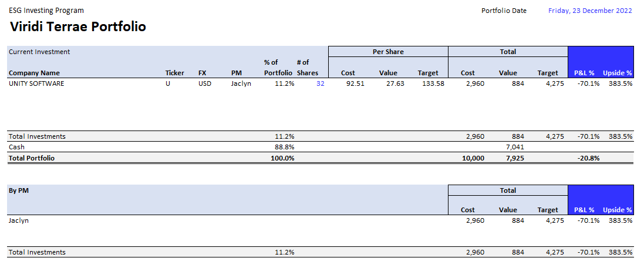Click the ESG Investing Program label

[46, 11]
